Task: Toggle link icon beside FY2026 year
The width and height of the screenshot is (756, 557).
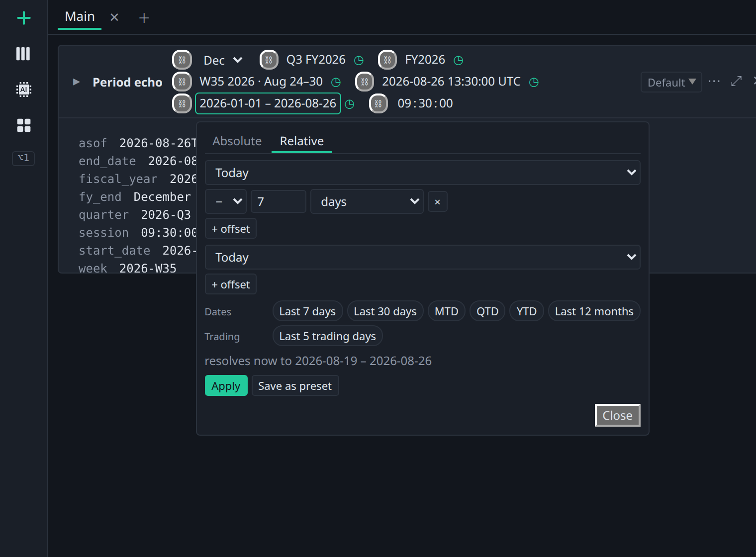Action: [x=387, y=60]
